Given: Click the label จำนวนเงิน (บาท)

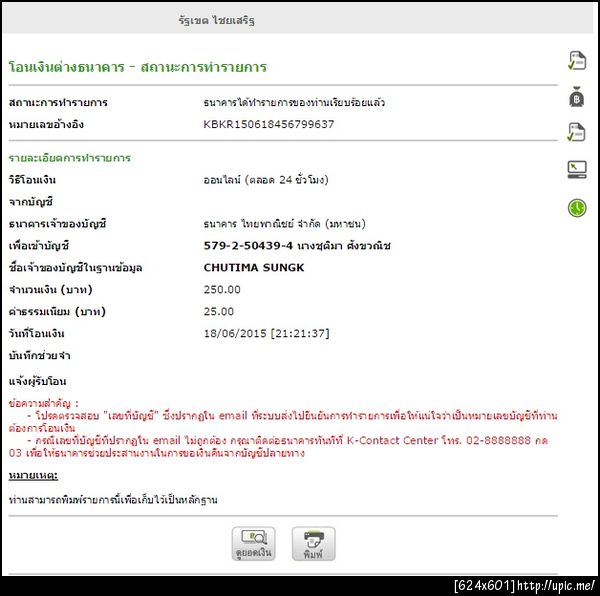Looking at the screenshot, I should [51, 290].
